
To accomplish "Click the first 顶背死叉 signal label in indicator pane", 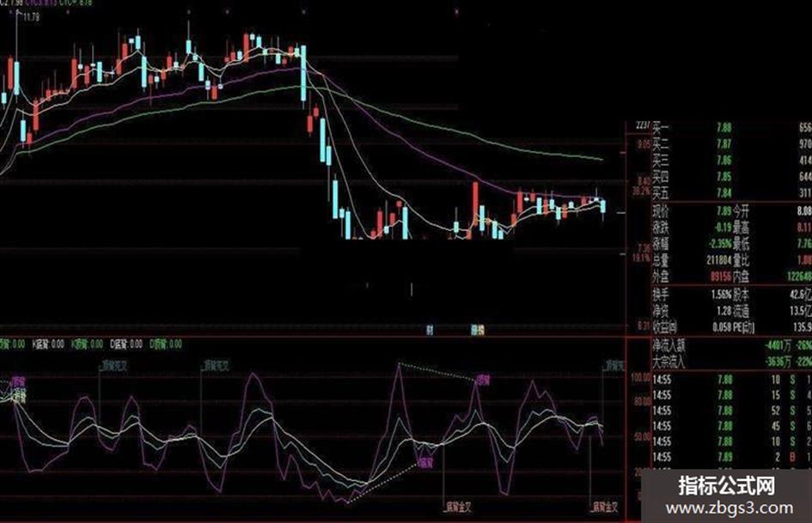I will (x=114, y=366).
